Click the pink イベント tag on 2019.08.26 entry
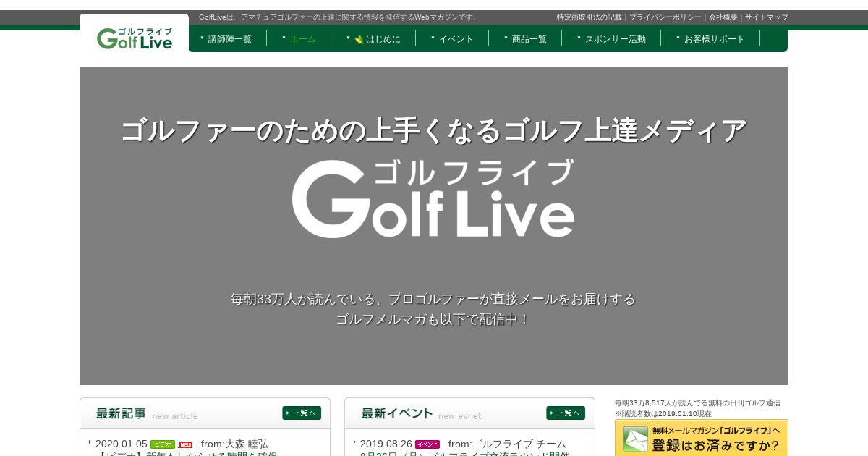The width and height of the screenshot is (868, 456). pos(427,444)
